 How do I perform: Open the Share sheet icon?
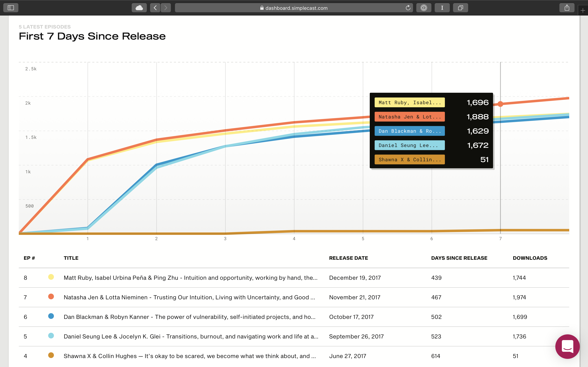567,8
